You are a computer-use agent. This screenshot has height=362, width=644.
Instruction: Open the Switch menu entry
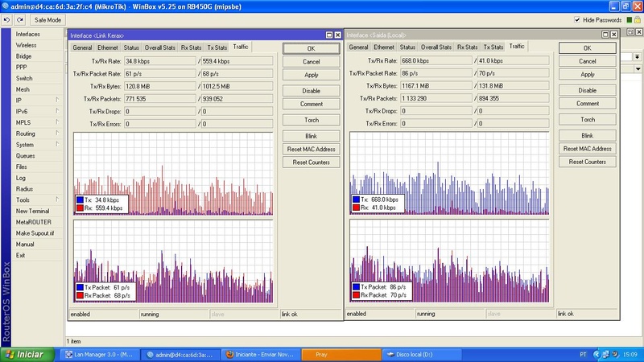24,78
